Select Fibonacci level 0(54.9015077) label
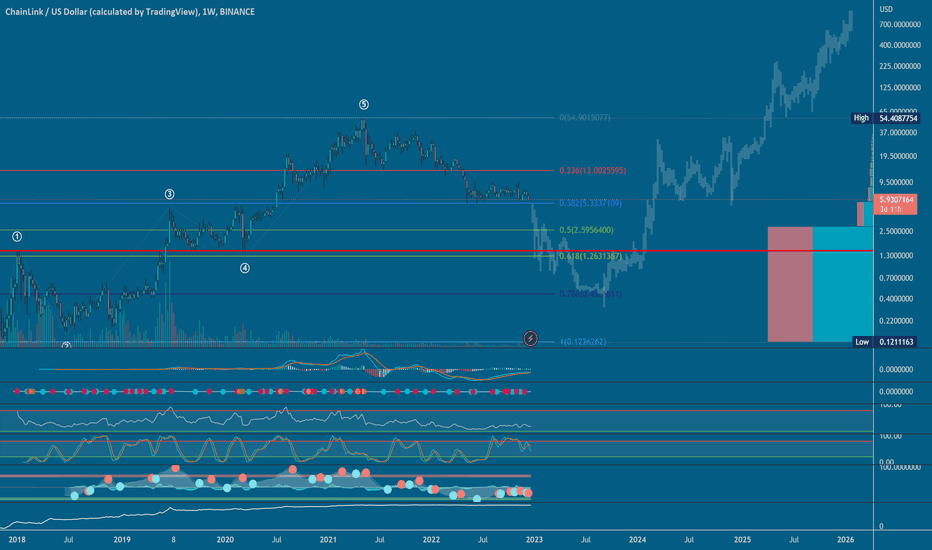The image size is (932, 550). (x=585, y=118)
